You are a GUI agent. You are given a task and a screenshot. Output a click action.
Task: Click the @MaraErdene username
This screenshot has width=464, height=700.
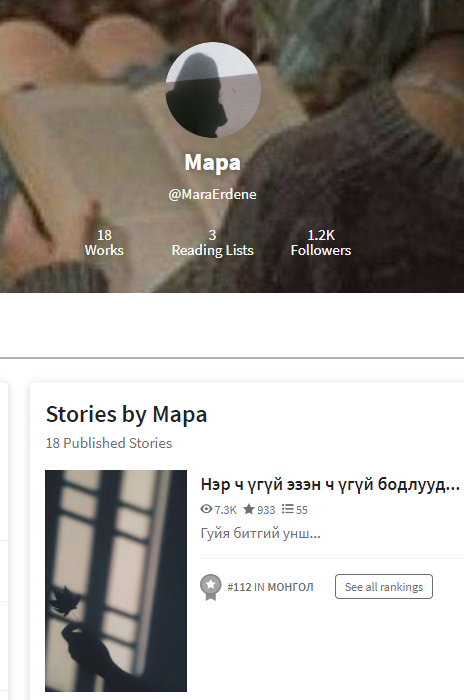click(x=213, y=194)
